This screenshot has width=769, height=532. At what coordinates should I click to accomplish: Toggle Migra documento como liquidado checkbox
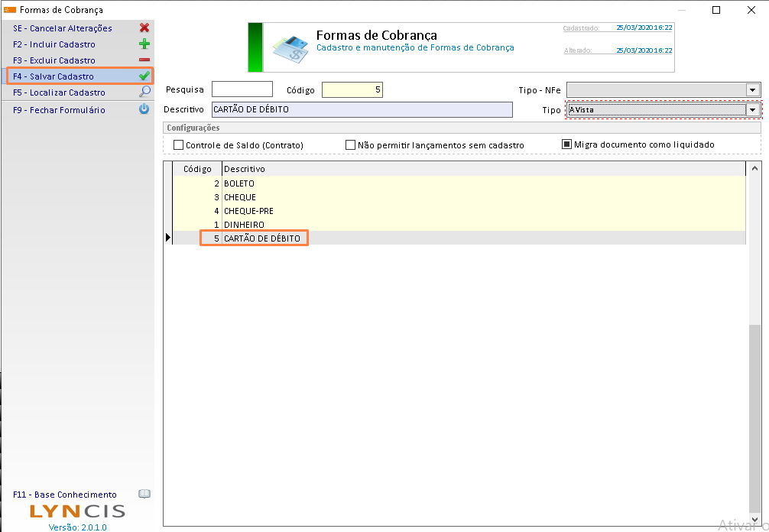567,144
